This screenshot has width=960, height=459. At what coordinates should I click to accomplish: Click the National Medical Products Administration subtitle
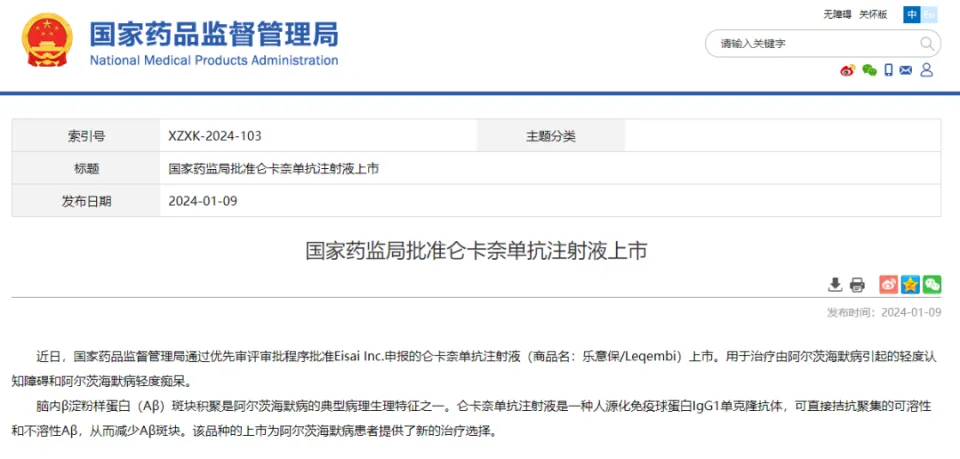click(214, 61)
